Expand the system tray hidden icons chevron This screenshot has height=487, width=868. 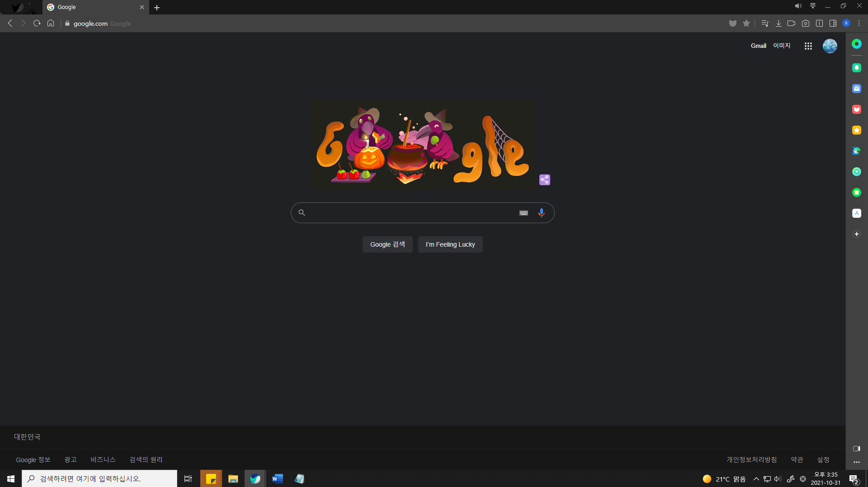point(756,479)
